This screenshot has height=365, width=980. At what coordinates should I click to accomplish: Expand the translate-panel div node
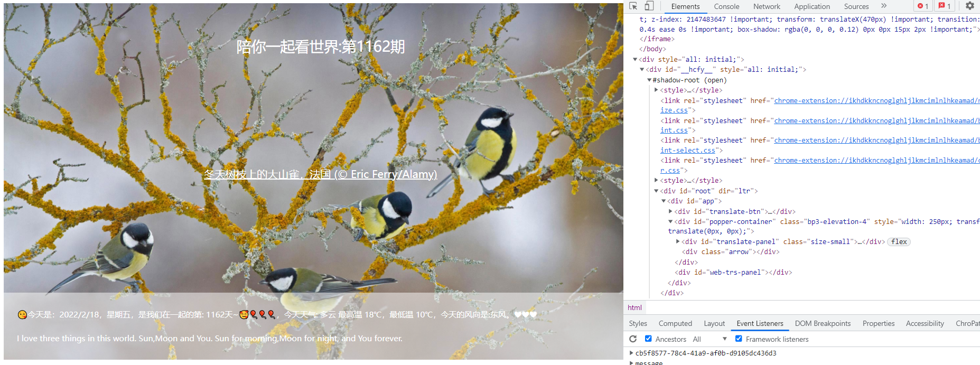(678, 242)
